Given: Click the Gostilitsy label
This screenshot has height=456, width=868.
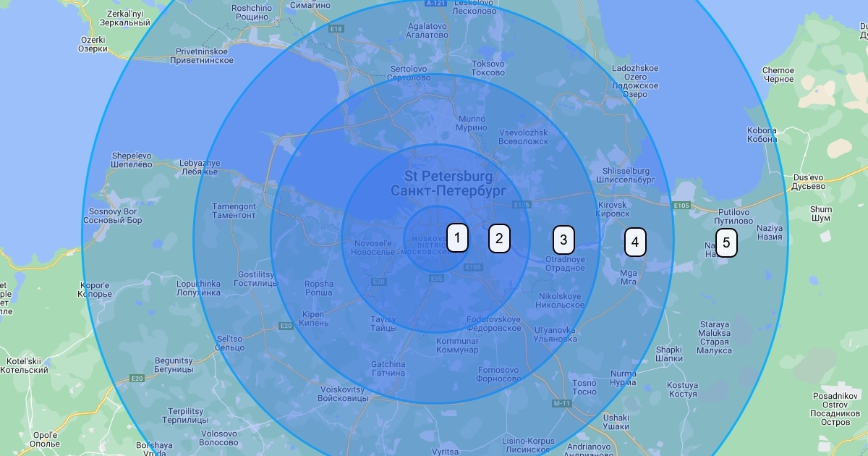Looking at the screenshot, I should click(x=256, y=279).
